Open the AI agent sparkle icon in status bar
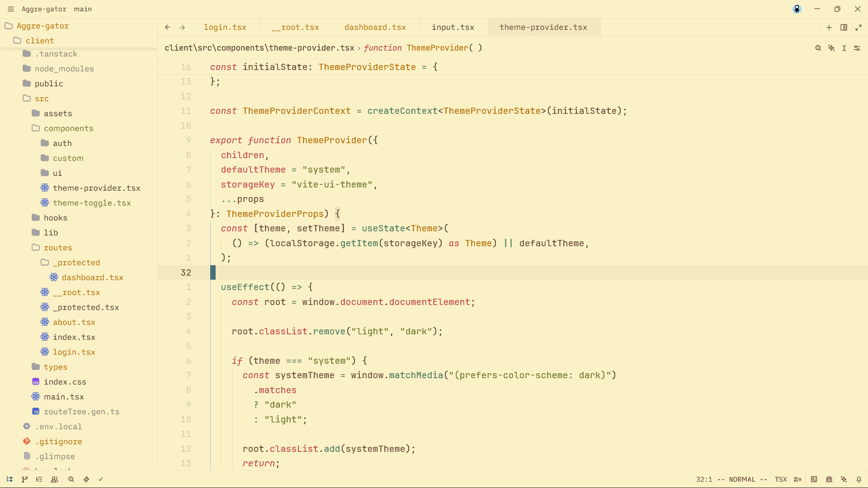Screen dimensions: 868x488 (x=844, y=479)
